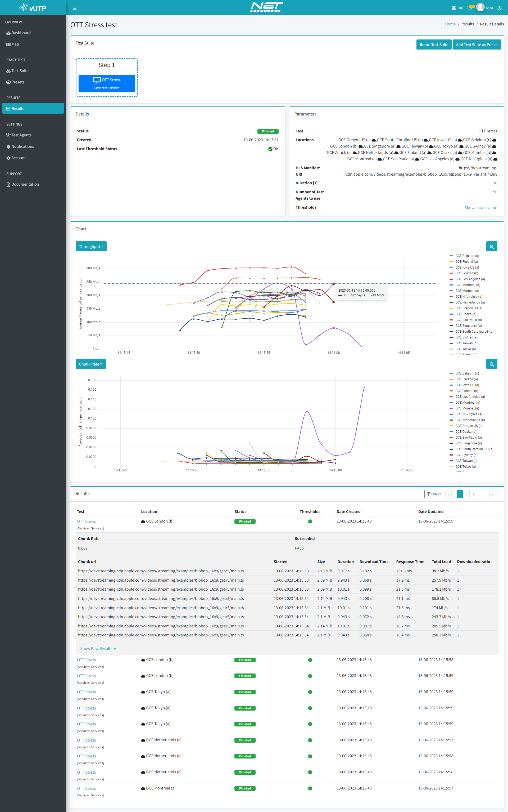Open Map in the sidebar
Image resolution: width=508 pixels, height=812 pixels.
(x=33, y=44)
